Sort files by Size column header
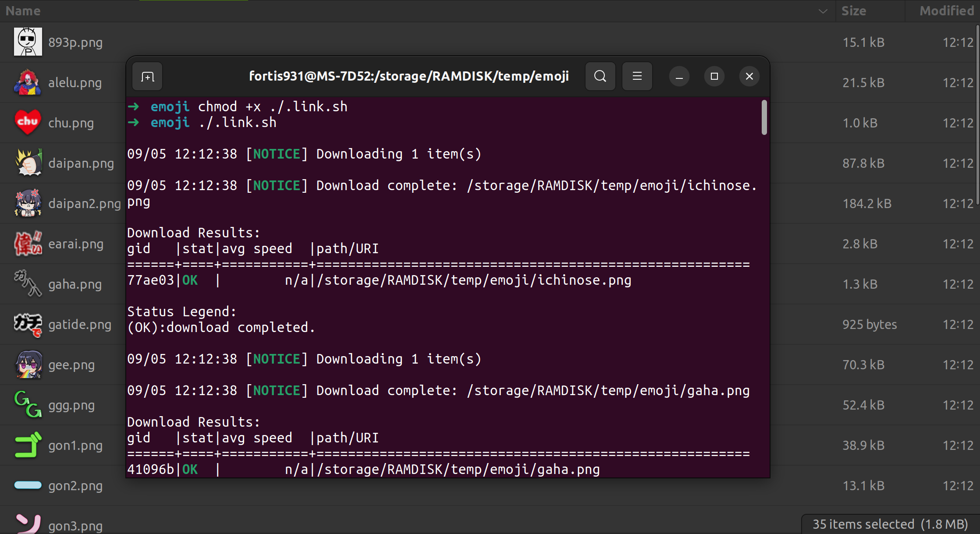980x534 pixels. [x=853, y=11]
